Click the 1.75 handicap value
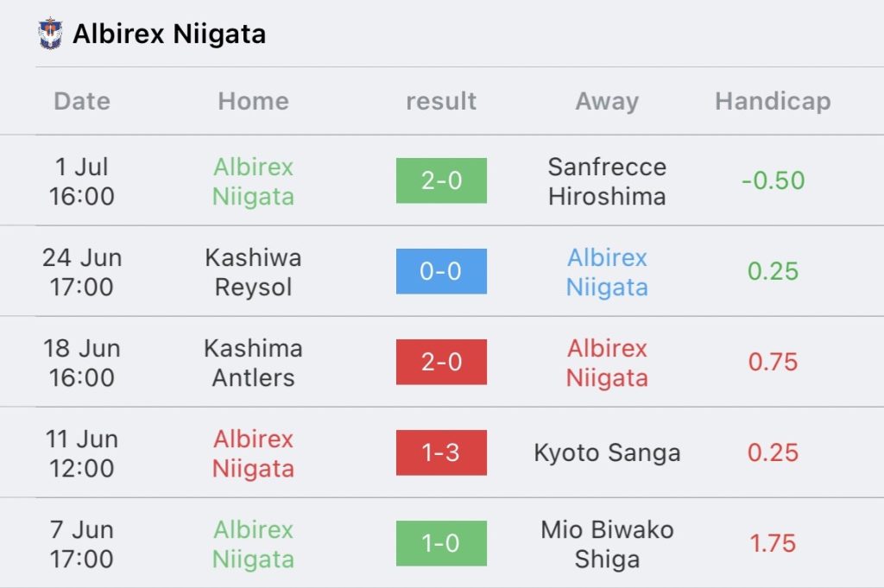Screen dimensions: 884x588 [773, 543]
